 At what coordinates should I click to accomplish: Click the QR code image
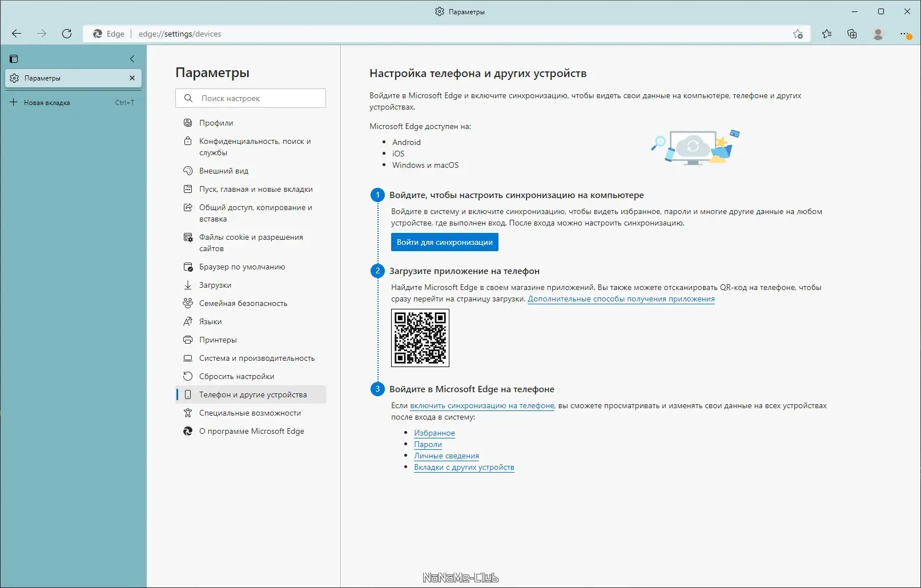click(x=420, y=338)
